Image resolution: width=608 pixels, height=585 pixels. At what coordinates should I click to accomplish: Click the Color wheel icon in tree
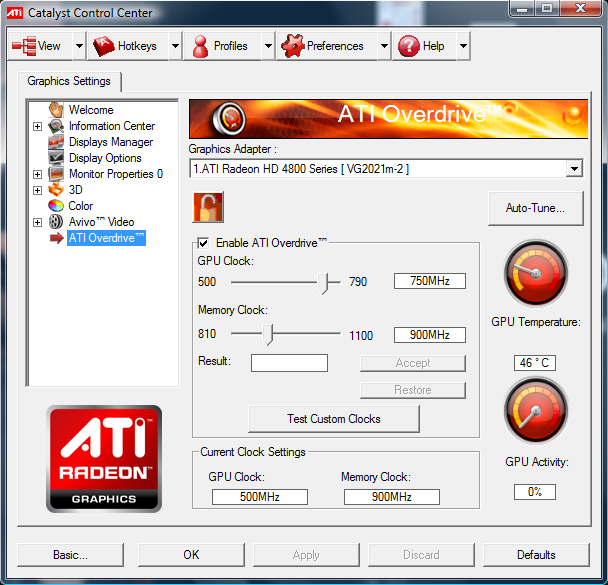point(56,206)
